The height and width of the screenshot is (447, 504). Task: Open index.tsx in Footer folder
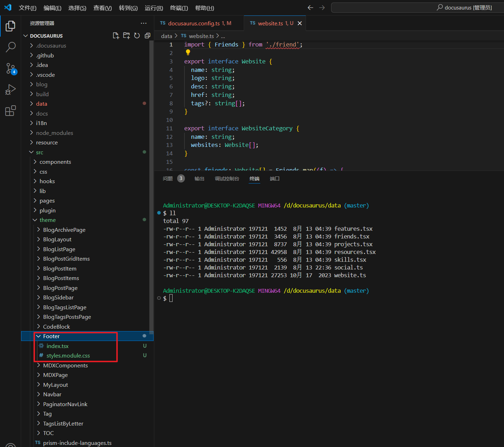[x=87, y=346]
